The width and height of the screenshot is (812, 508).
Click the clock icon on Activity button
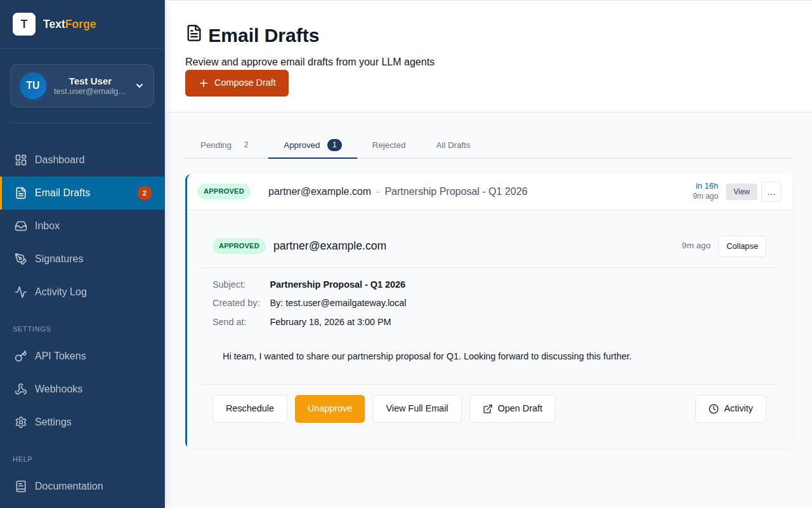point(714,409)
